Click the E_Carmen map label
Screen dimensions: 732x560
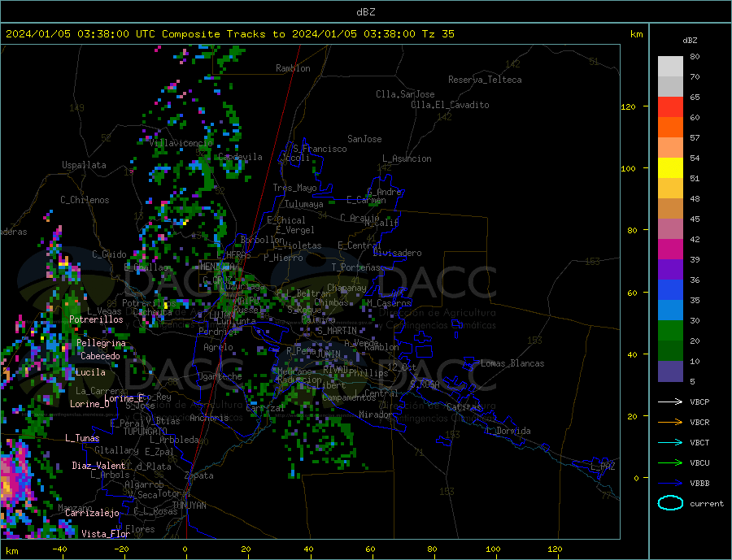(366, 201)
